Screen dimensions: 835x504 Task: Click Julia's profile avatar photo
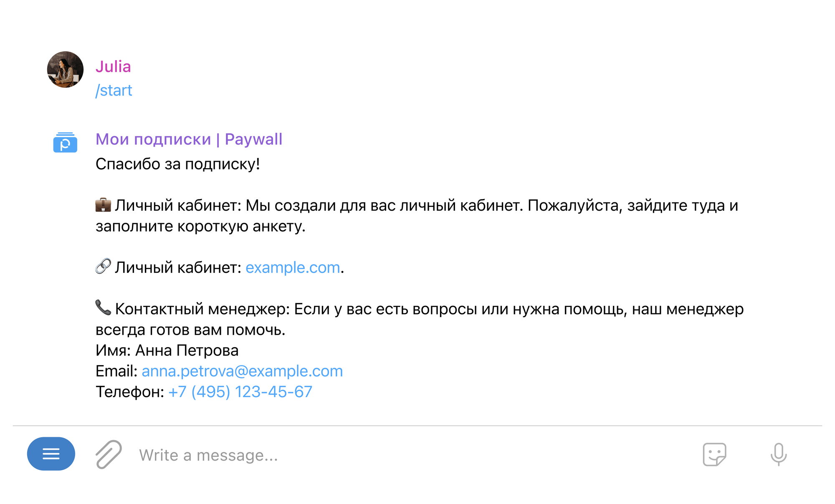point(65,69)
